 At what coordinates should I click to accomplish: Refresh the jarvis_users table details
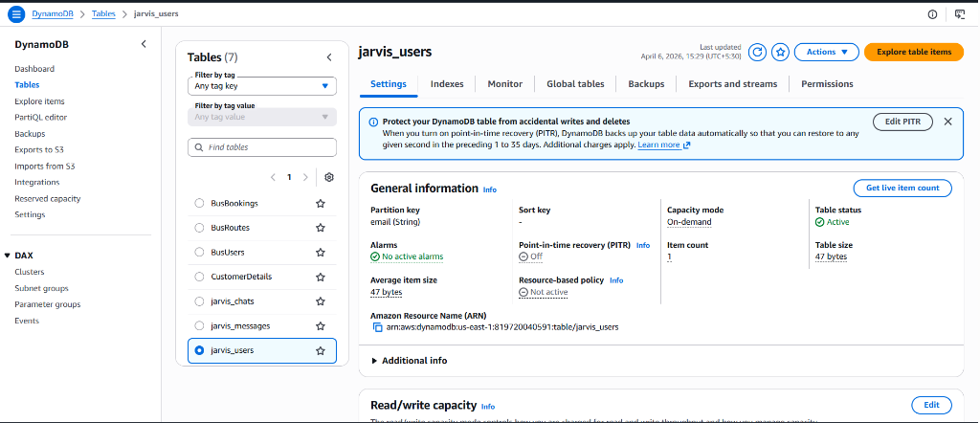click(758, 53)
